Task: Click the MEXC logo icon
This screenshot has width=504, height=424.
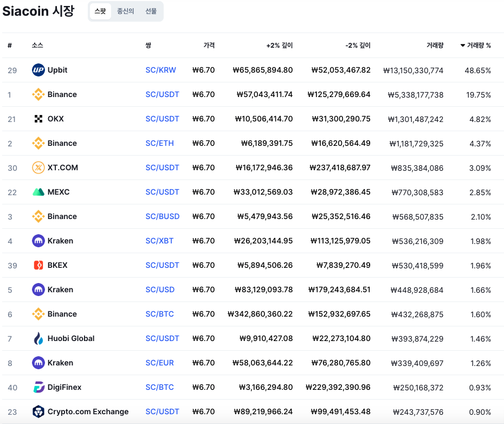Action: 38,192
